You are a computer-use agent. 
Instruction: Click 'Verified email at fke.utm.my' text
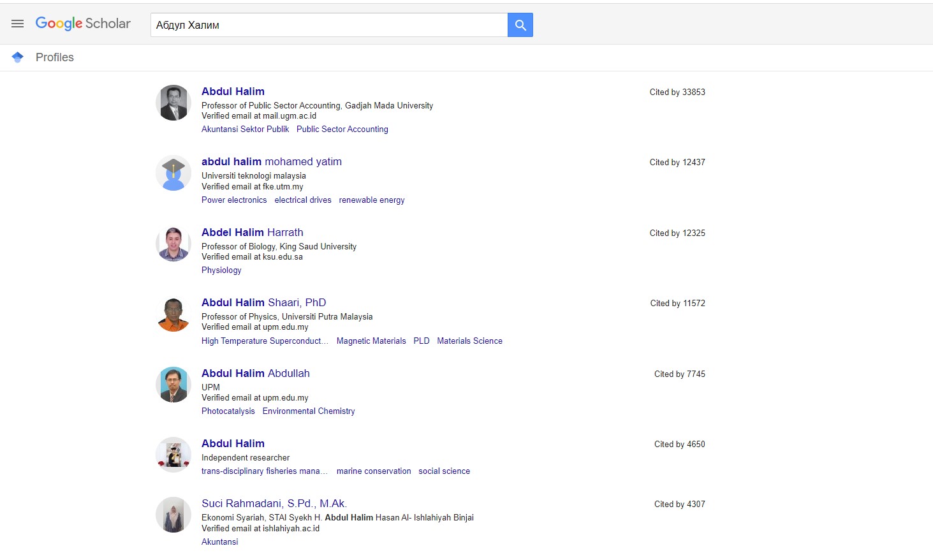click(253, 186)
